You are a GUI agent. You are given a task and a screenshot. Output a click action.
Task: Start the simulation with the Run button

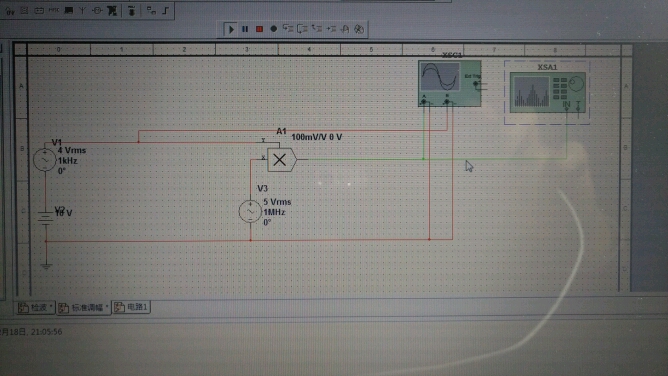[231, 29]
